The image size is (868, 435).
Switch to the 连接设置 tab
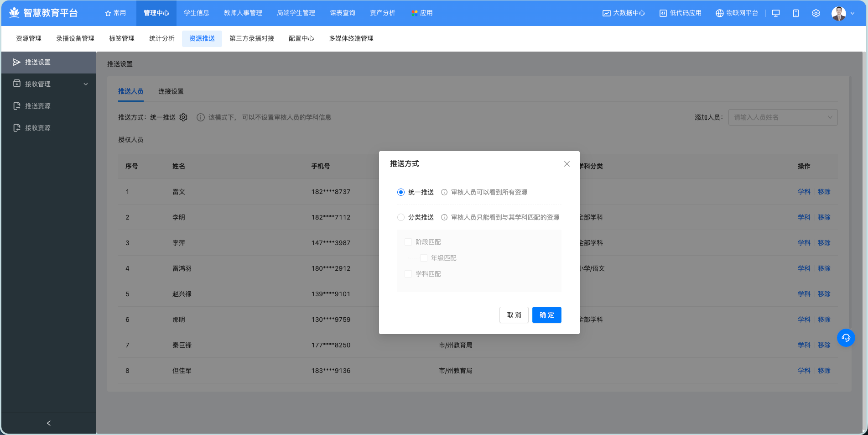171,91
